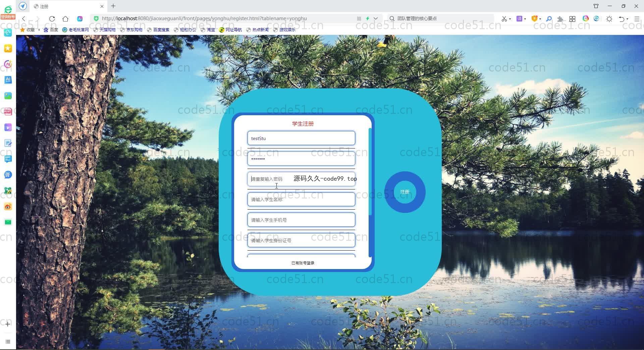Expand the translate icon dropdown arrow

(x=525, y=19)
